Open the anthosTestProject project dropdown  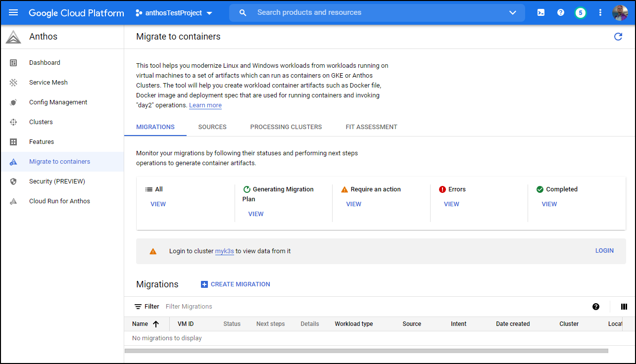click(x=174, y=13)
